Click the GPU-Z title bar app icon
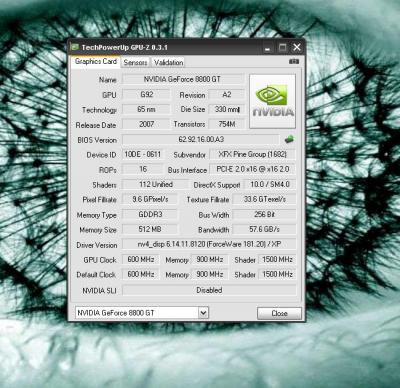 tap(75, 47)
